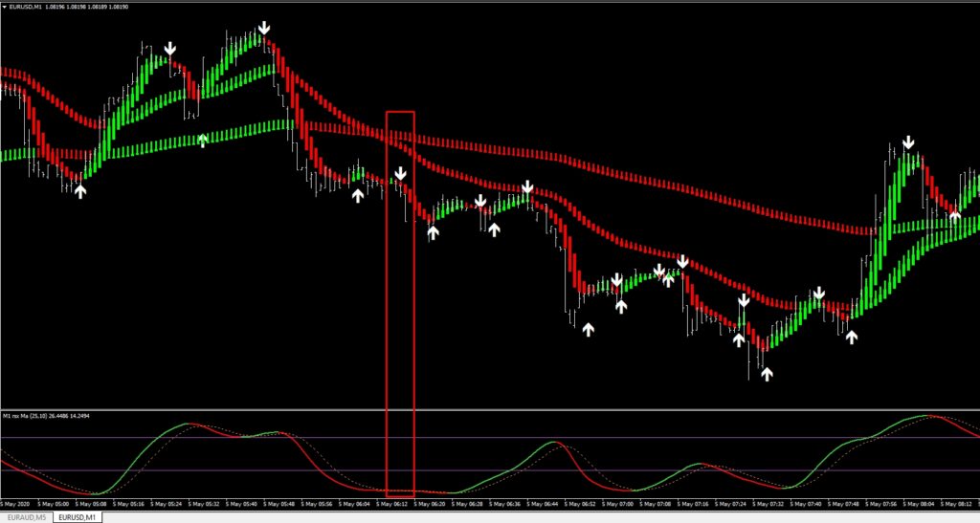Click the triangle beside the EURUSD,M1 chart title
The width and height of the screenshot is (980, 523).
(x=6, y=9)
